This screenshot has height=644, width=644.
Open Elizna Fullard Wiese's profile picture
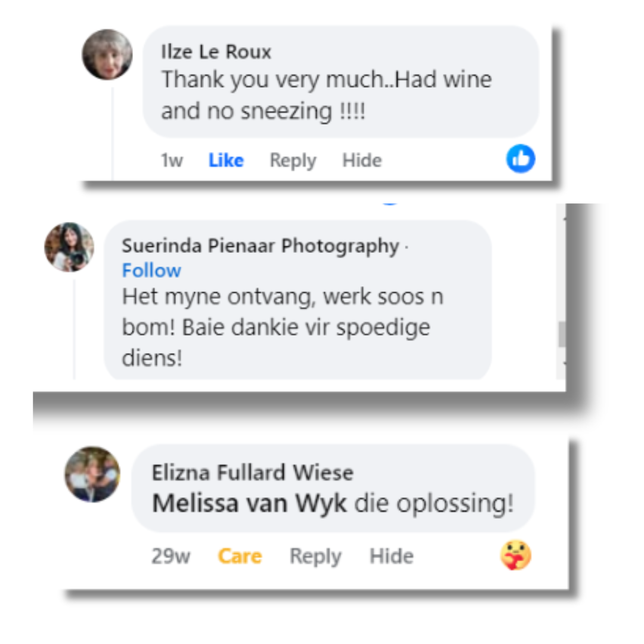click(x=92, y=475)
